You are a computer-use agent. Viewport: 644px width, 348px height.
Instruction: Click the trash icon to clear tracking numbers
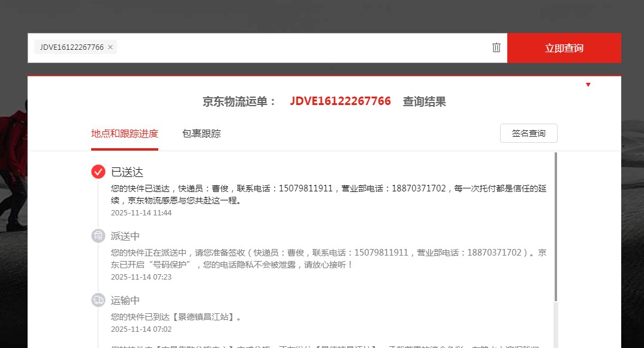pos(496,47)
